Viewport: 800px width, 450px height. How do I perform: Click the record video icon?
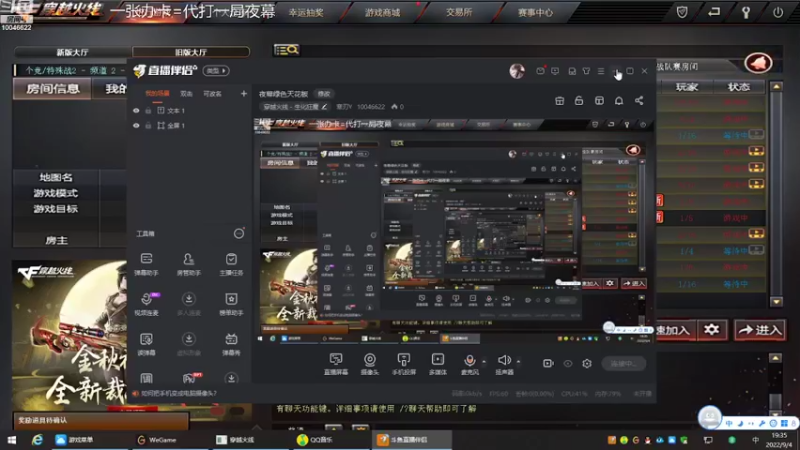click(x=548, y=363)
